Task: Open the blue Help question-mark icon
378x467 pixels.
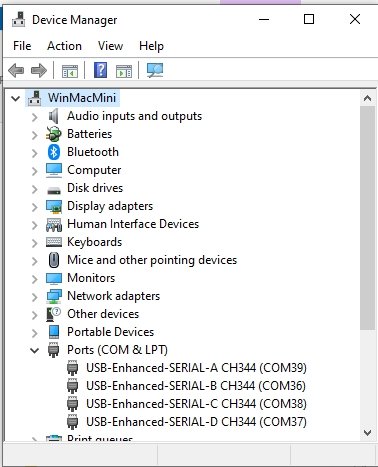Action: [x=100, y=70]
